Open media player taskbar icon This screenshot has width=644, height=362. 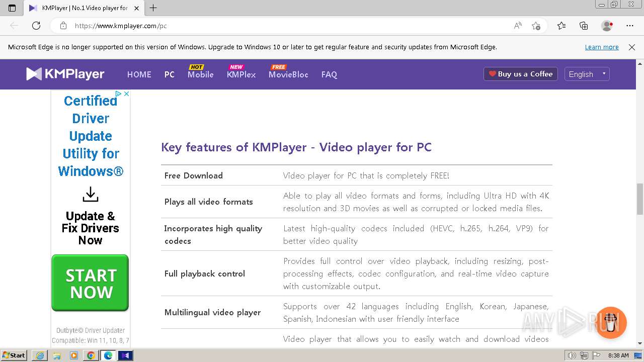point(74,355)
